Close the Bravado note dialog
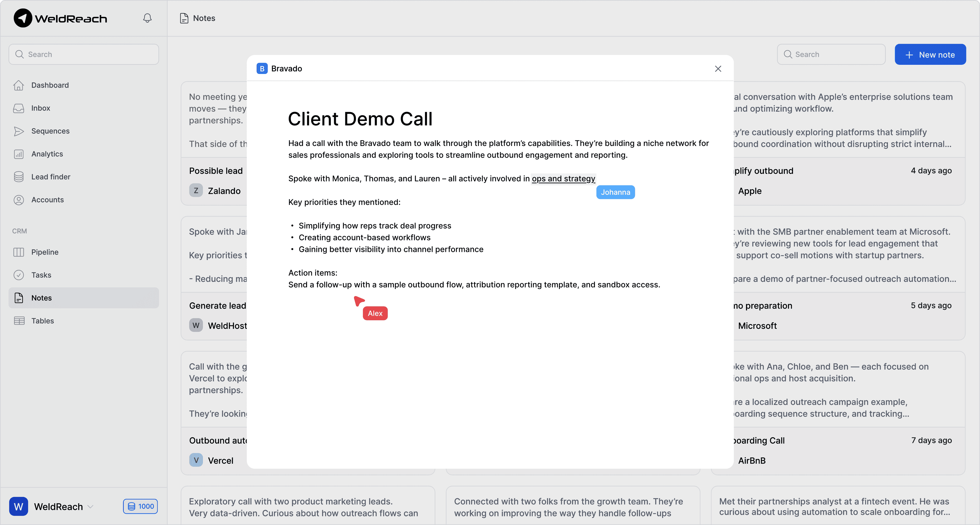Image resolution: width=980 pixels, height=525 pixels. click(x=718, y=68)
